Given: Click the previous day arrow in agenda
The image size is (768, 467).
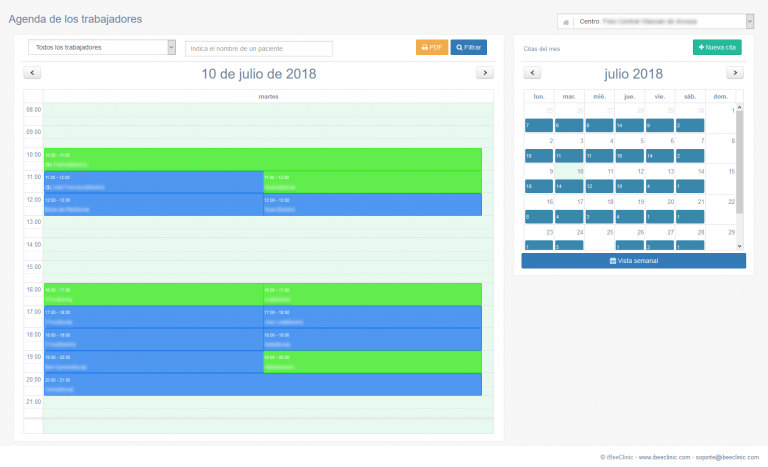Looking at the screenshot, I should click(32, 73).
